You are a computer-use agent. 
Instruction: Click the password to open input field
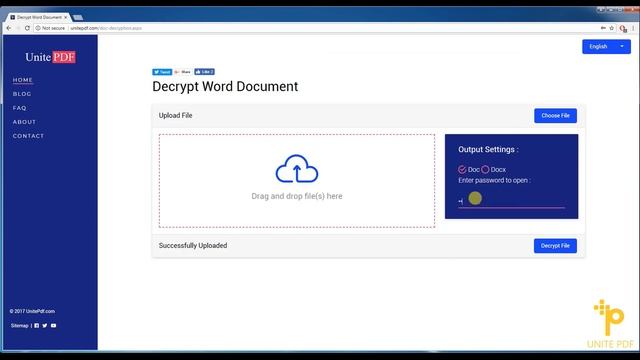pyautogui.click(x=511, y=200)
